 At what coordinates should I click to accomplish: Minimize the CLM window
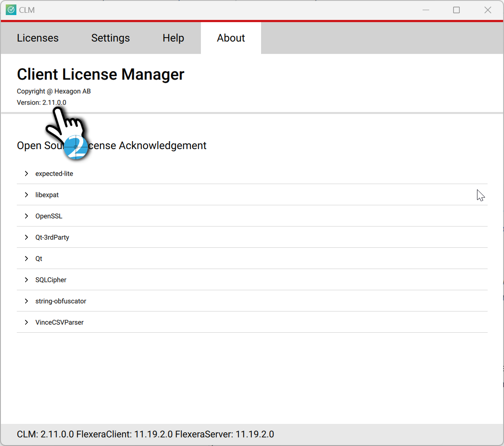pos(426,10)
